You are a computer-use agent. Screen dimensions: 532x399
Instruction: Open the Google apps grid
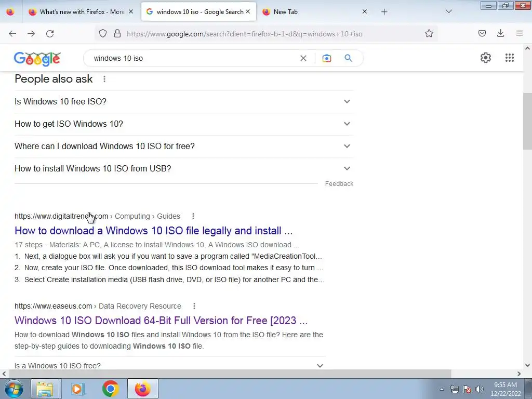(x=509, y=58)
